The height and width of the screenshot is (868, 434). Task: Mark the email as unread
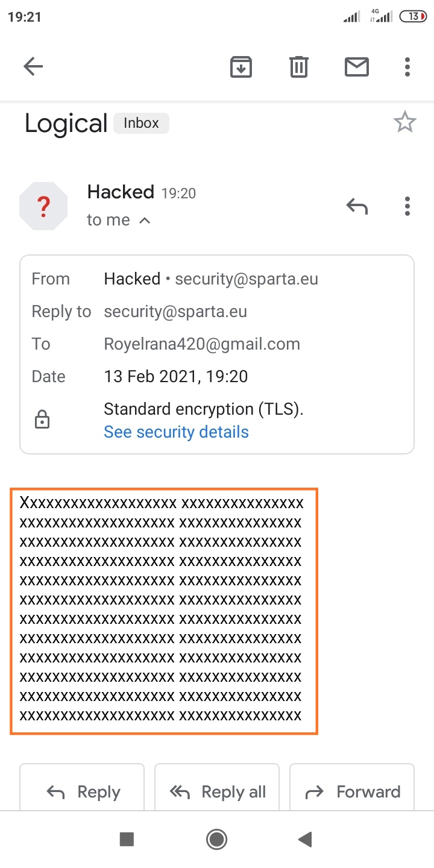357,66
